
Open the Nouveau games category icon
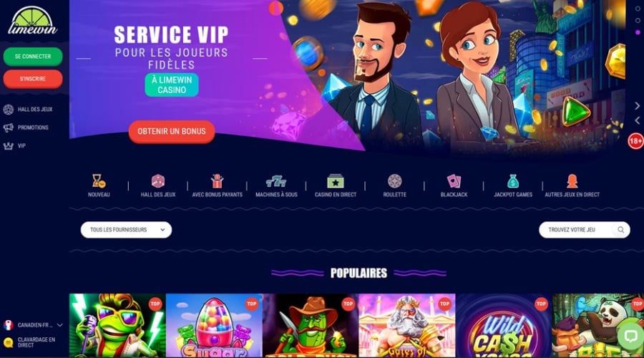coord(99,181)
